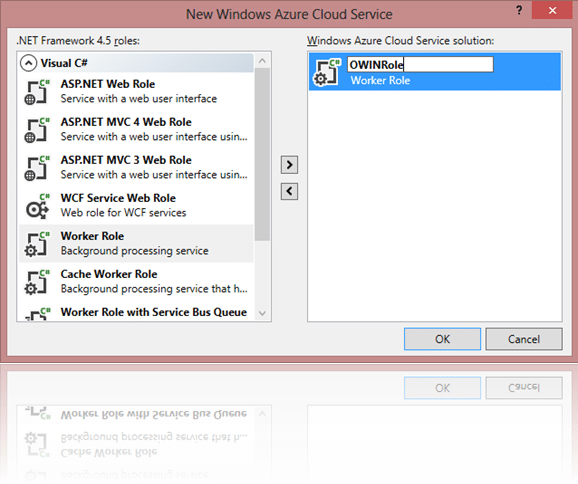Select WCF Service Web Role text
Screen dimensions: 578x484
(x=118, y=198)
